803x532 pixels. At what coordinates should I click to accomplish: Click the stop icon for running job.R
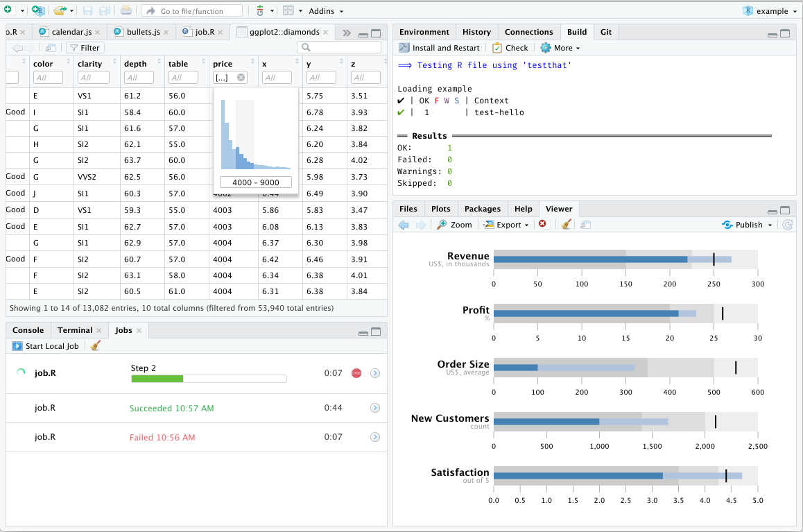point(356,373)
